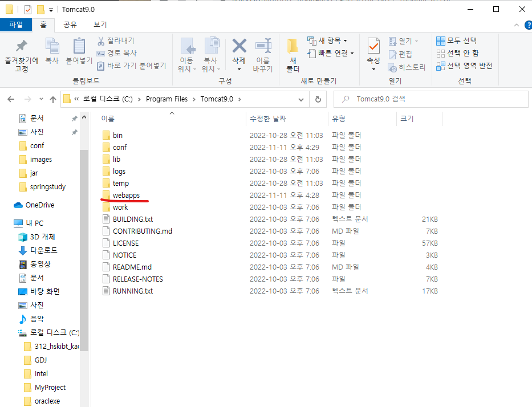Select the CONTRIBUTING.md file
The width and height of the screenshot is (532, 407).
(x=143, y=231)
